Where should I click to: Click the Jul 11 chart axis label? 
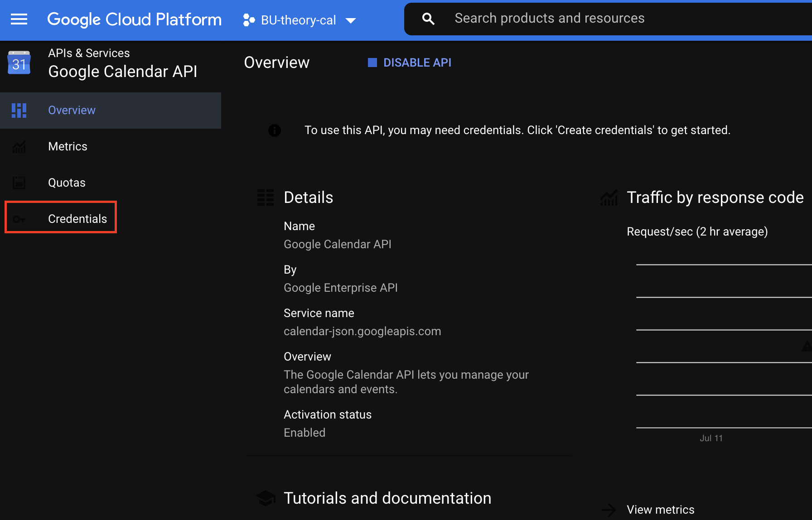pos(711,438)
